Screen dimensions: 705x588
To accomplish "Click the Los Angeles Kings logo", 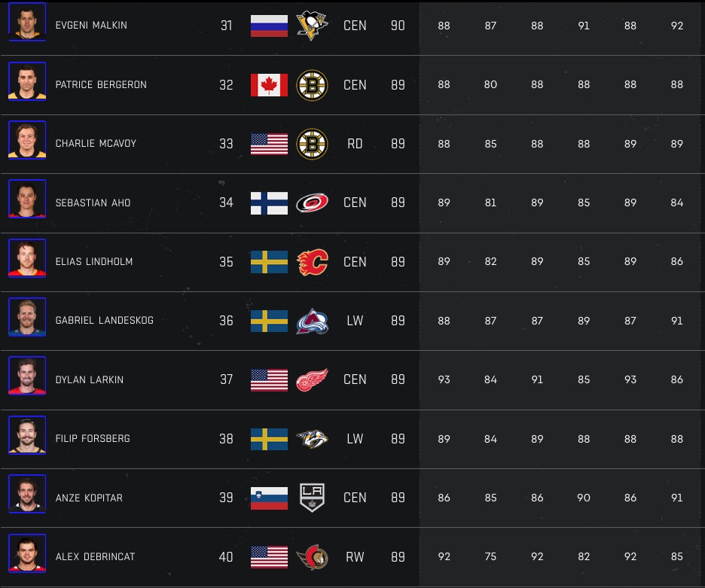I will click(x=312, y=498).
